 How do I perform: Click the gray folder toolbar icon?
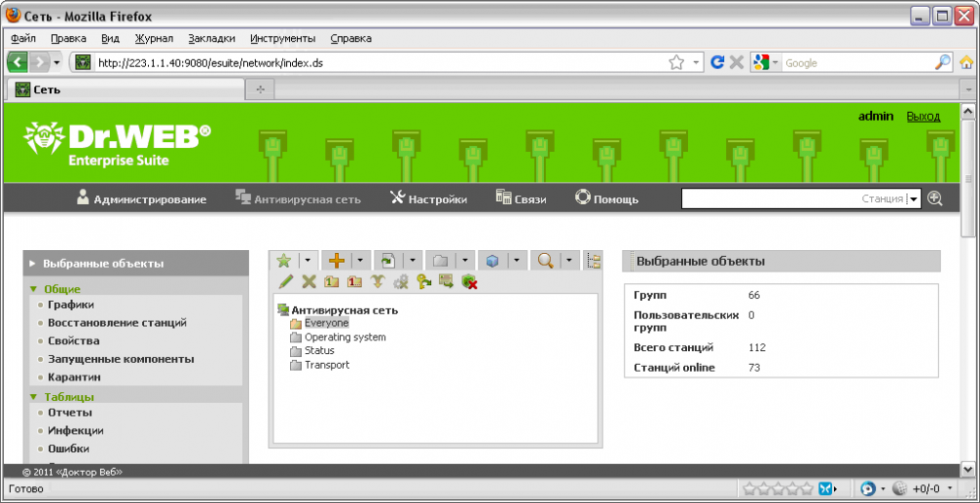click(x=441, y=261)
